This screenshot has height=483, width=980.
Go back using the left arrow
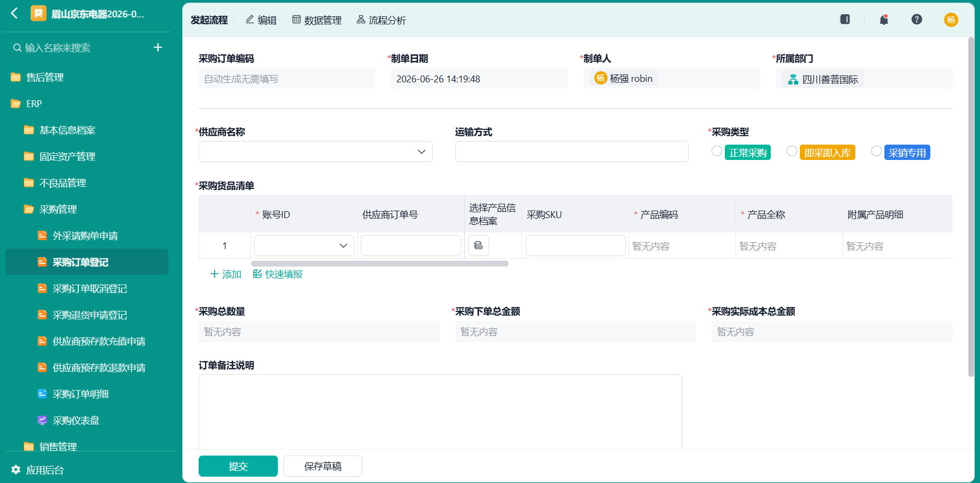14,13
